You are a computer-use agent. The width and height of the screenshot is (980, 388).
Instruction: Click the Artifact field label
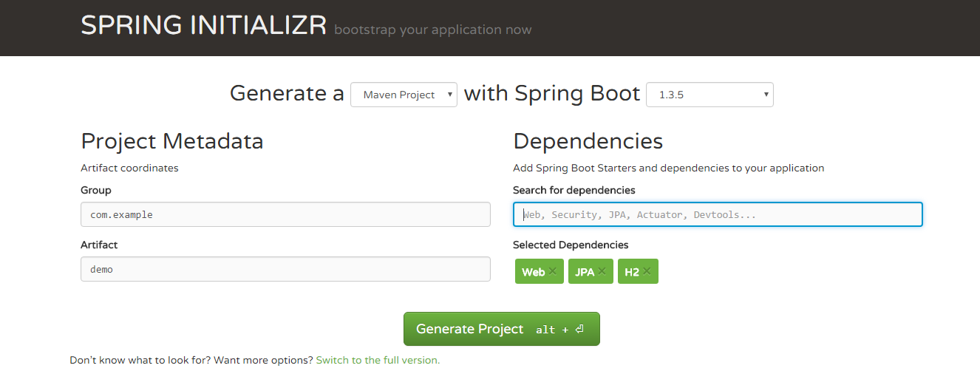(99, 245)
